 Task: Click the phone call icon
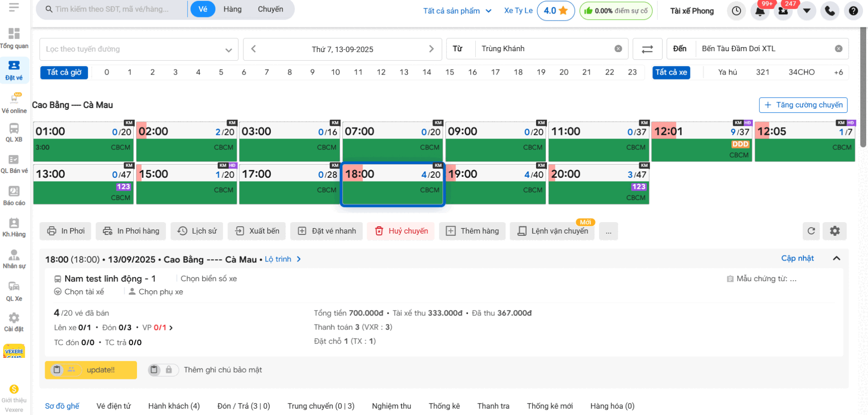coord(830,11)
